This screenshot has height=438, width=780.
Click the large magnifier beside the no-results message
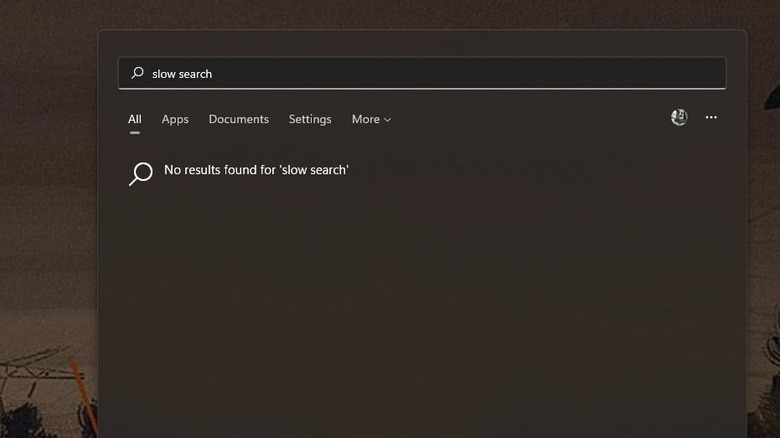141,172
